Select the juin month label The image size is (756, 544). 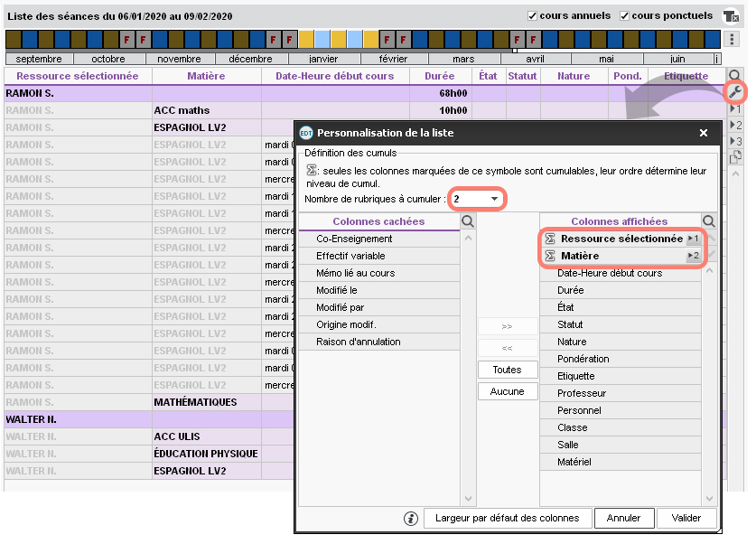point(678,59)
